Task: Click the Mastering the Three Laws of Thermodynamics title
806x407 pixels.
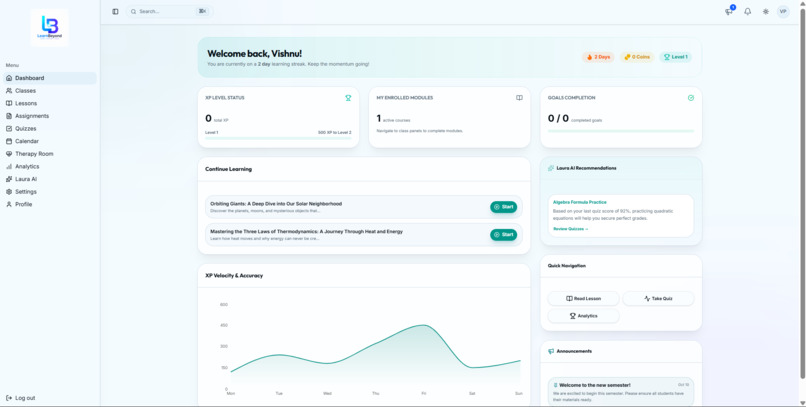Action: click(x=306, y=231)
